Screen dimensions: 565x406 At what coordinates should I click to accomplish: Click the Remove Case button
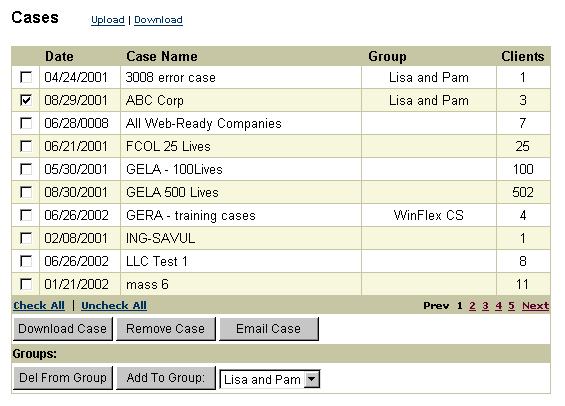click(166, 329)
